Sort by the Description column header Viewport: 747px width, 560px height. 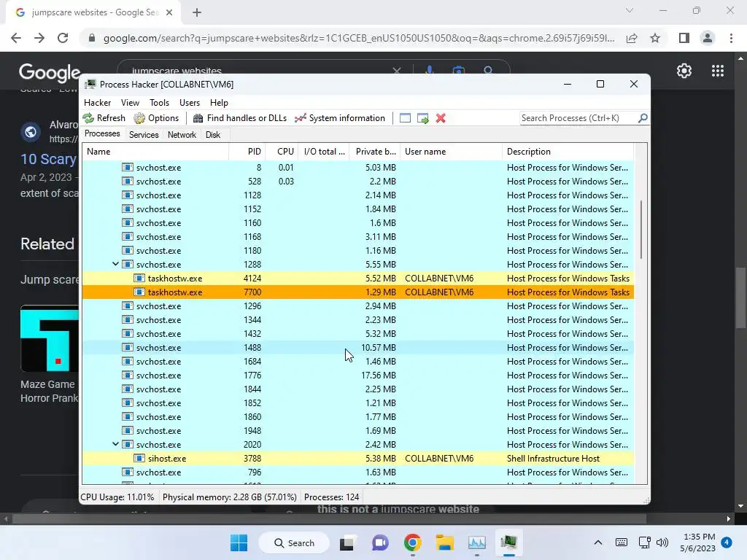click(x=568, y=152)
